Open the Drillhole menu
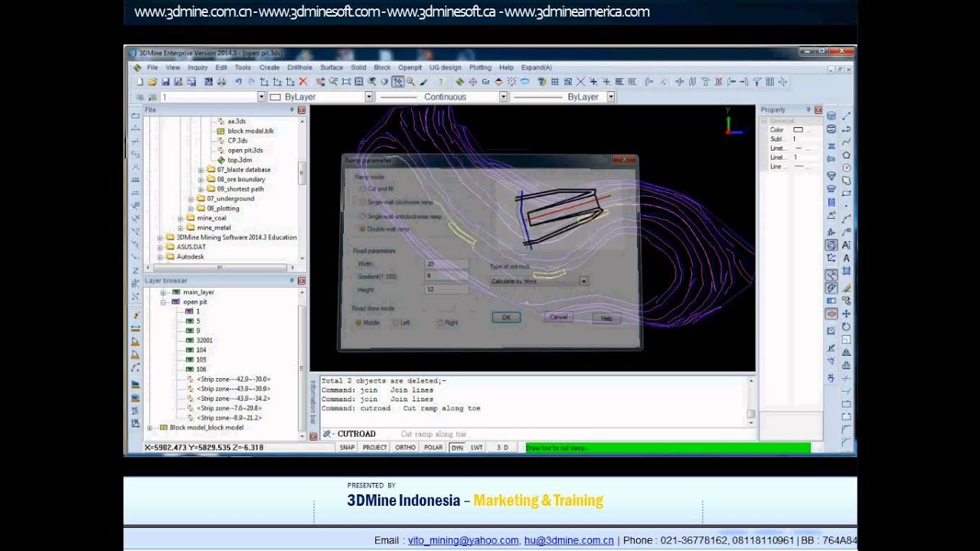Image resolution: width=980 pixels, height=551 pixels. (299, 67)
